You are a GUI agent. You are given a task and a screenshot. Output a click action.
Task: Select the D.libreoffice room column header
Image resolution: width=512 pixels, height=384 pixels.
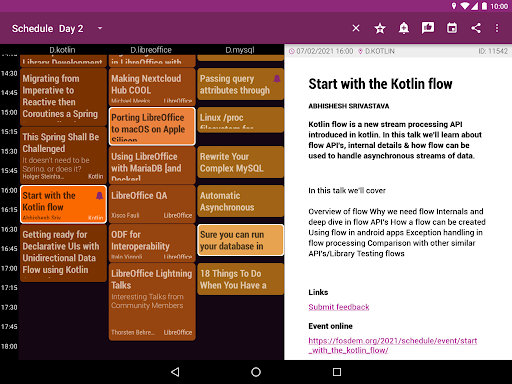click(x=151, y=50)
